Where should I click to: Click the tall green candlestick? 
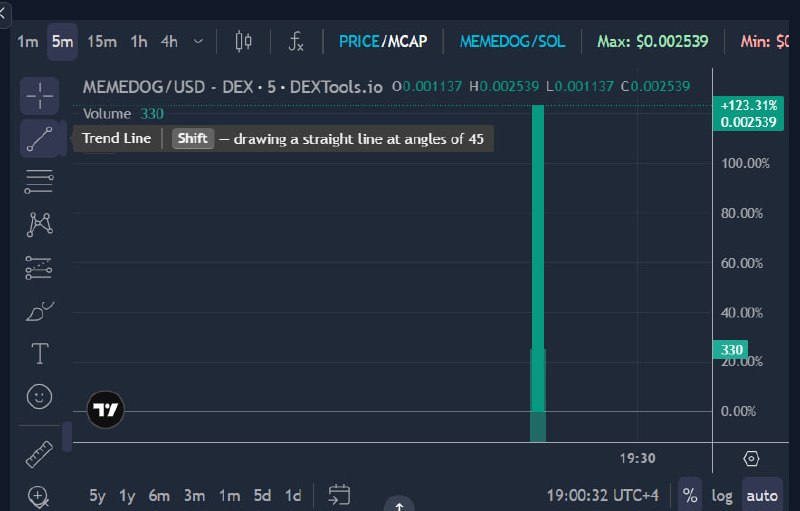click(538, 258)
